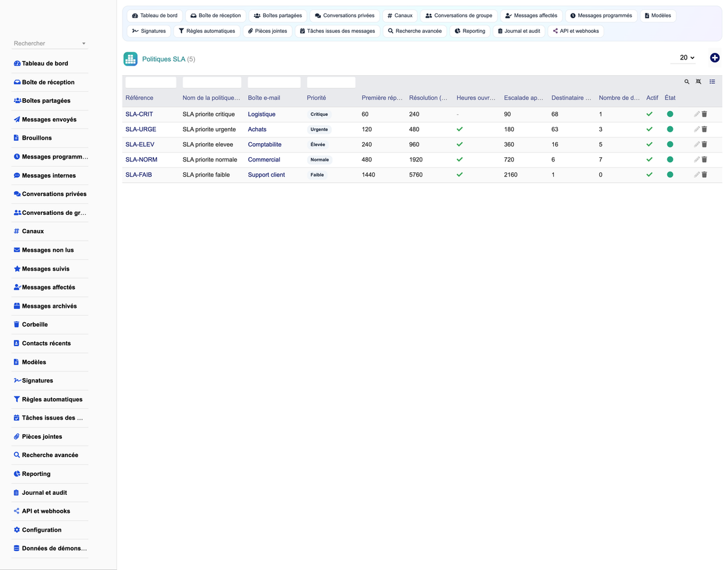This screenshot has height=570, width=728.
Task: Switch to Messages programmés top tab
Action: 601,16
